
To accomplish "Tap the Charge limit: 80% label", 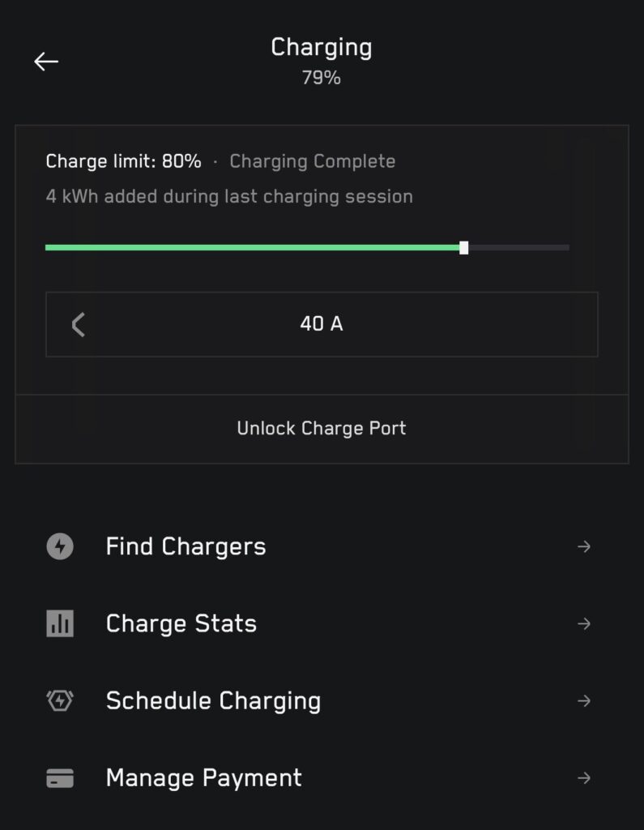I will tap(123, 161).
